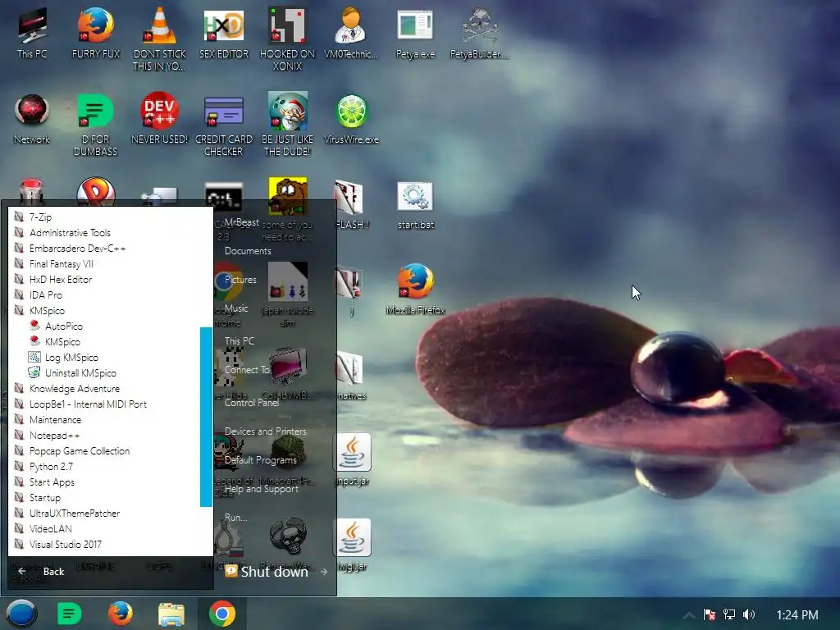Image resolution: width=840 pixels, height=630 pixels.
Task: Open CREDIT CARD CHECKER icon
Action: 224,125
